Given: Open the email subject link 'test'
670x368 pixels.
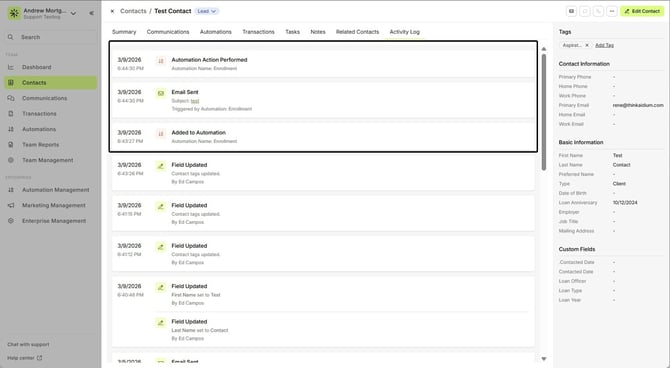Looking at the screenshot, I should click(195, 101).
